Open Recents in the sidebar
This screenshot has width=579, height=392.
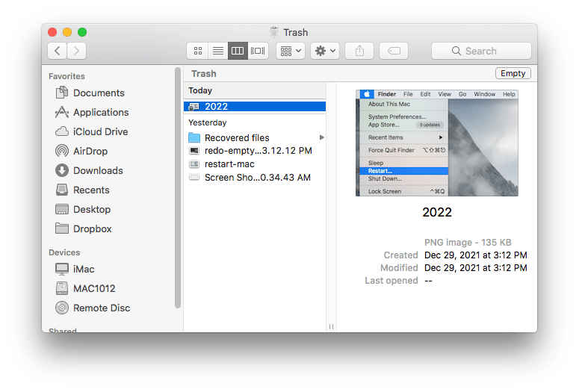pyautogui.click(x=91, y=190)
